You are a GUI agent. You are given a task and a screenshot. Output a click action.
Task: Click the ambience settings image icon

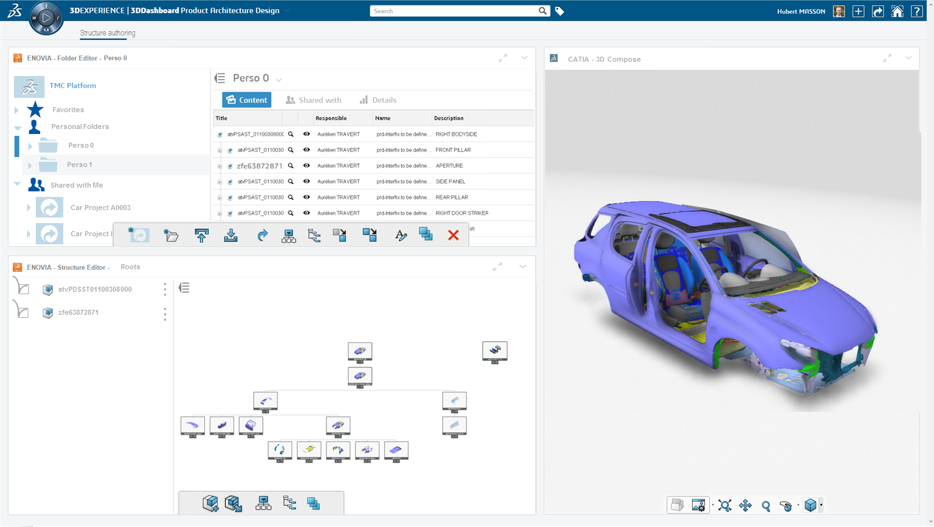coord(699,505)
